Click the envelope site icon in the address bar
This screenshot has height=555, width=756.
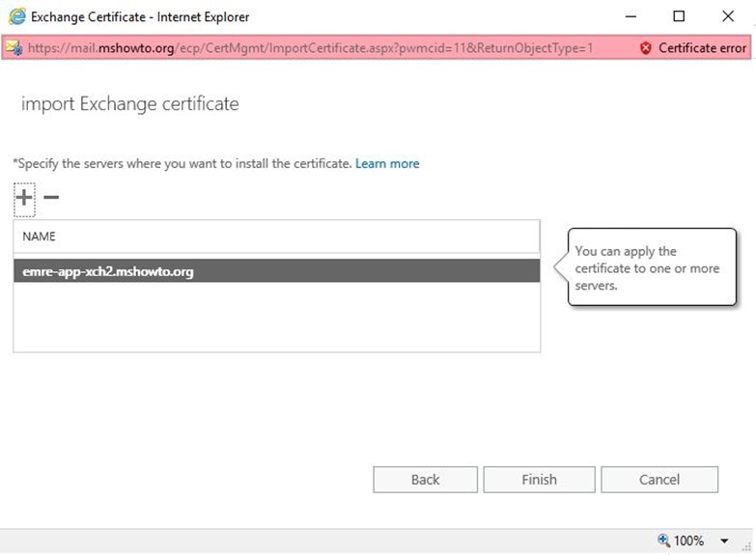14,47
